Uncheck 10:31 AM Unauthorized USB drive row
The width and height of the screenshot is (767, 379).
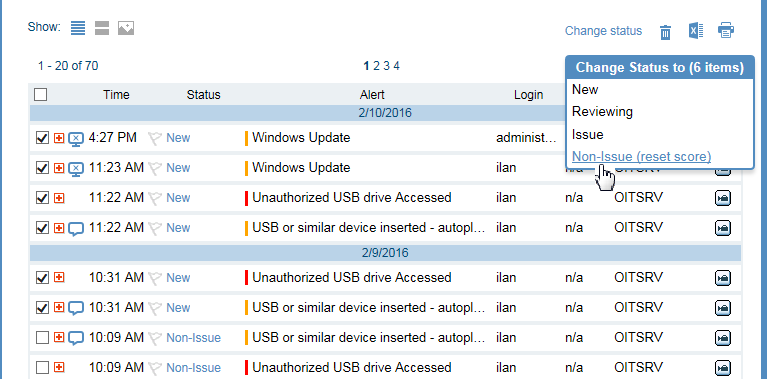click(x=43, y=278)
